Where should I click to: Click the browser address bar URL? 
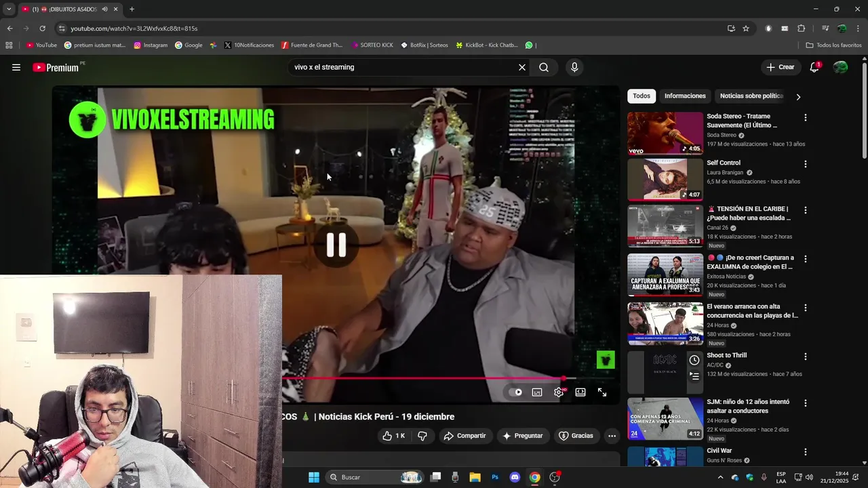(134, 28)
